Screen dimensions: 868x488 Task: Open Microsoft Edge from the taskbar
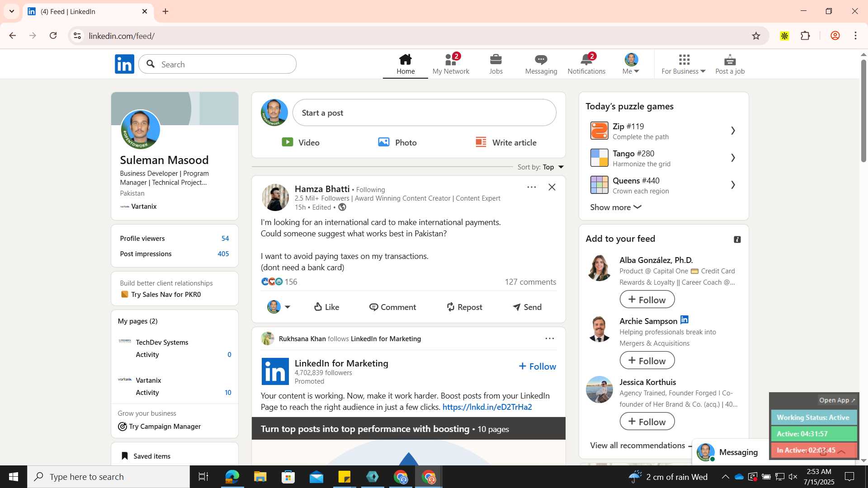pyautogui.click(x=232, y=477)
